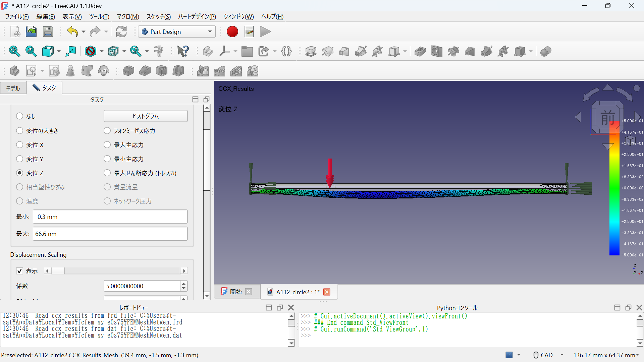Open the スケッチ(S) menu

click(158, 16)
